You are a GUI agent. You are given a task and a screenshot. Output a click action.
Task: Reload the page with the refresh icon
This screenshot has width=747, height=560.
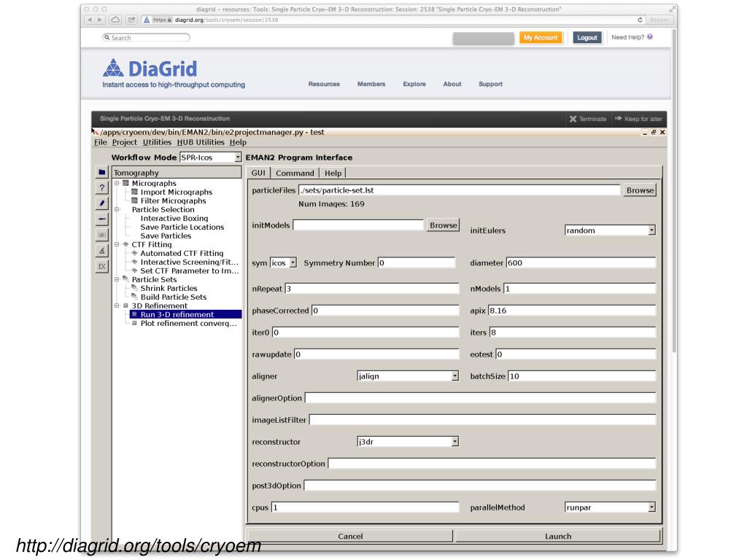tap(640, 20)
